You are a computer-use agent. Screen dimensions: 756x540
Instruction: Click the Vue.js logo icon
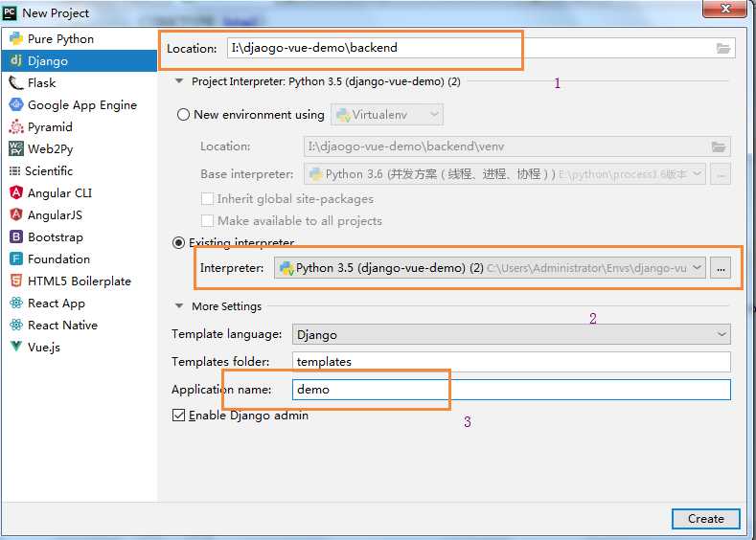[x=16, y=347]
